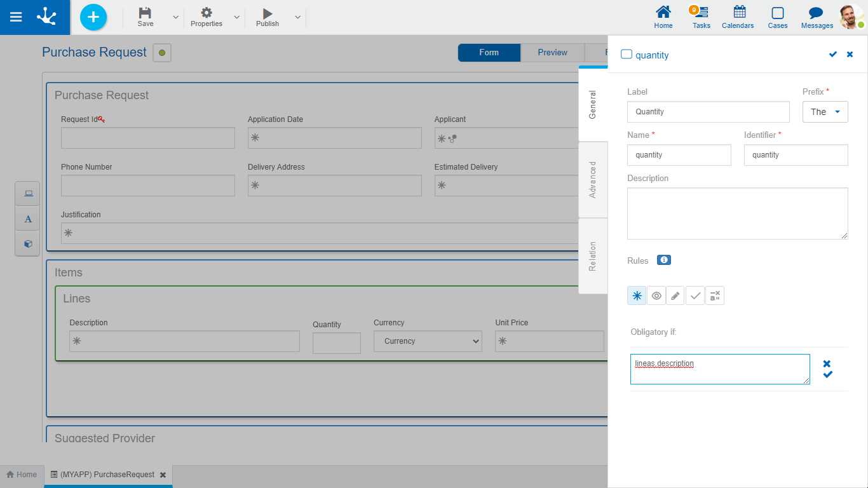Open the General side tab
The image size is (868, 488).
tap(593, 105)
